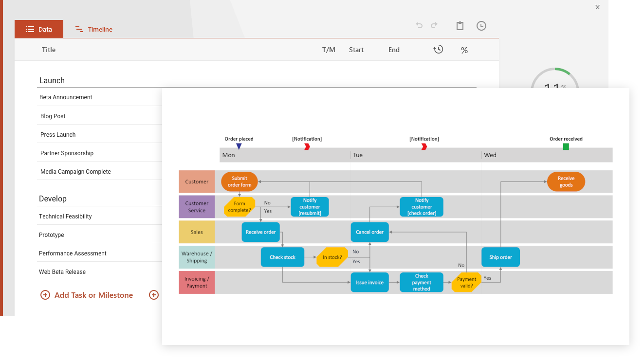Image resolution: width=644 pixels, height=361 pixels.
Task: Click the clock history icon in the toolbar
Action: pyautogui.click(x=481, y=26)
